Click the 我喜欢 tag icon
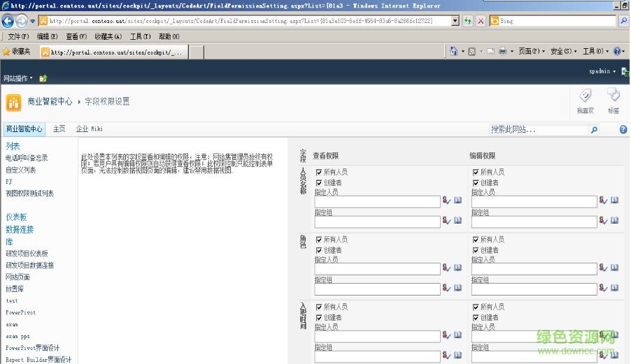The image size is (631, 364). tap(585, 96)
